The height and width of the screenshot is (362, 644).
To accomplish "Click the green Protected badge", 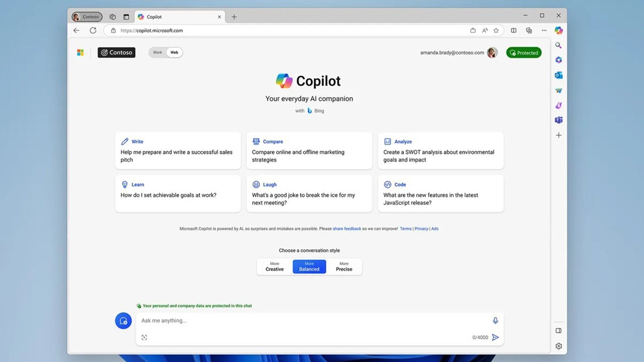I will click(524, 52).
